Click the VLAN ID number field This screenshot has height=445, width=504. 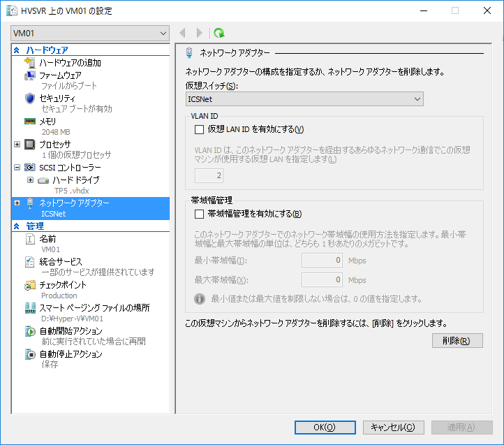(209, 175)
